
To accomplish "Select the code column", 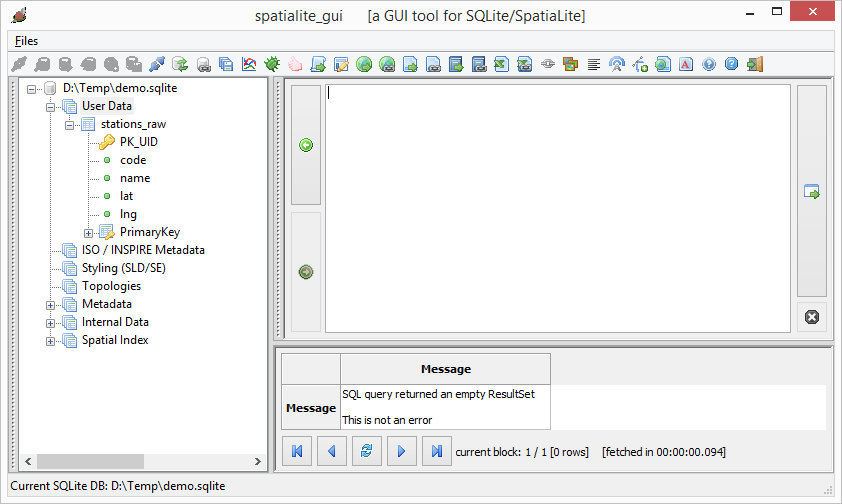I will coord(133,160).
